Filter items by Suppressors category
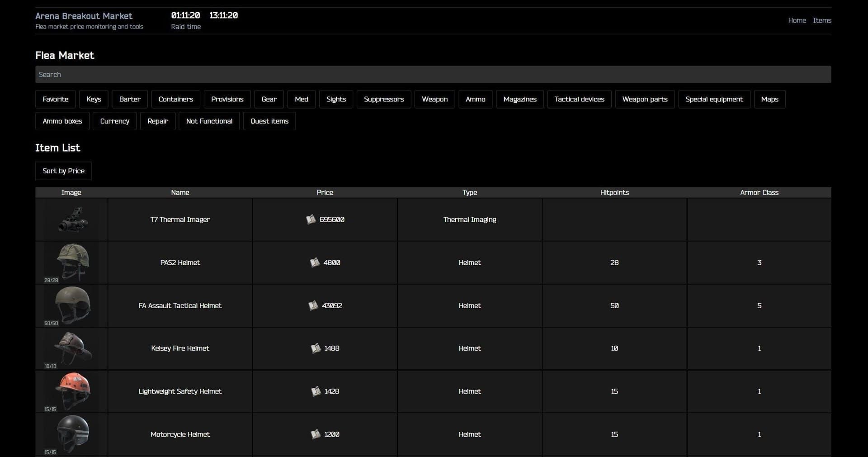This screenshot has height=457, width=868. (x=383, y=99)
